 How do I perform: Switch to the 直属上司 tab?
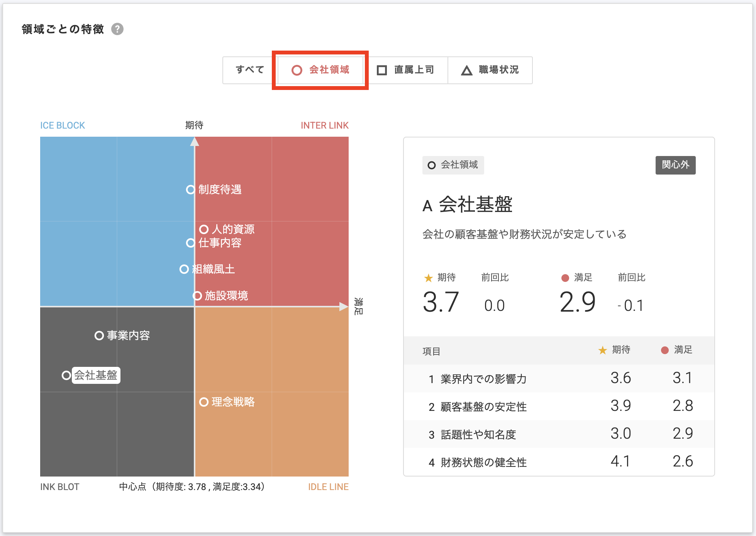pos(405,70)
